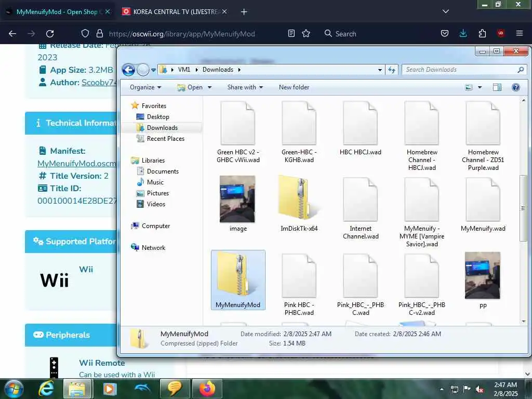Select the HBC HBCJ.wad file

(361, 128)
